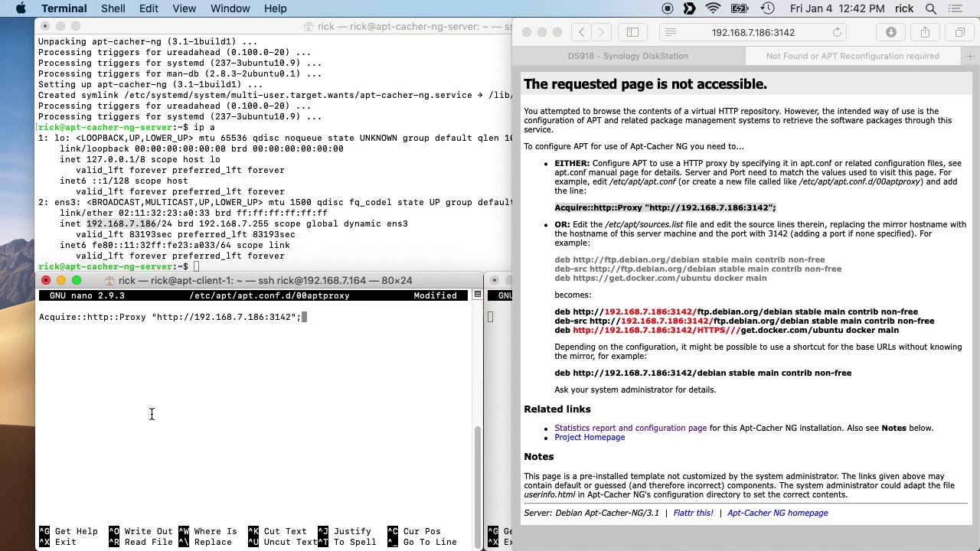Open the Window menu
980x551 pixels.
[230, 8]
